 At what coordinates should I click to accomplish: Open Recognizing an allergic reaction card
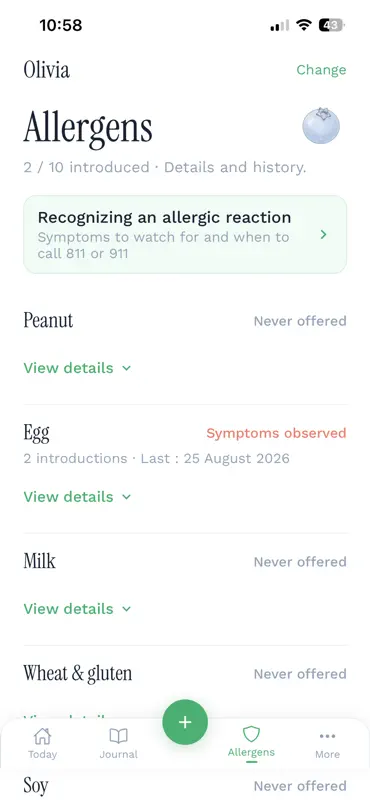(185, 234)
